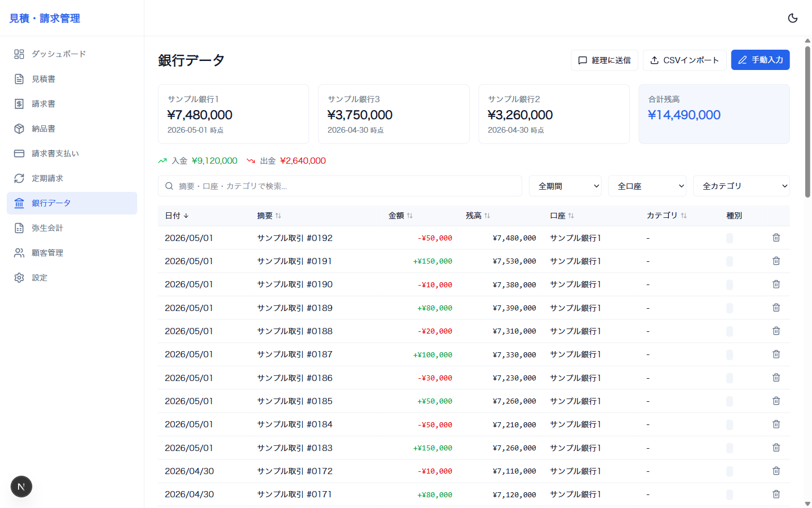Click the 手動入力 button
812x508 pixels.
click(x=760, y=60)
